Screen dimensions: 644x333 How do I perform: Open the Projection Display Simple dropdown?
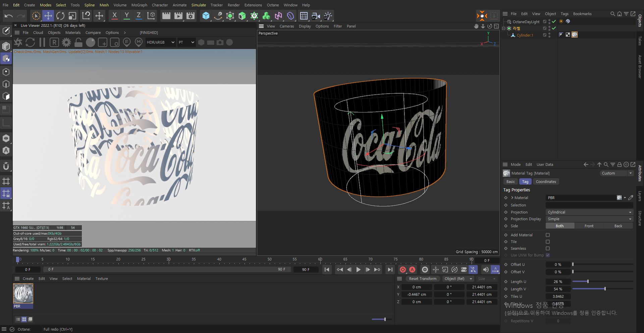[589, 219]
